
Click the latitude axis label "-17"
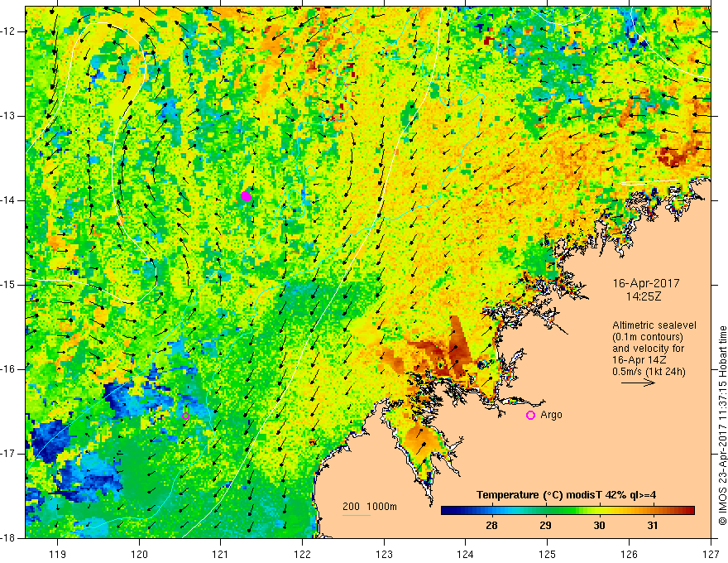[x=9, y=454]
